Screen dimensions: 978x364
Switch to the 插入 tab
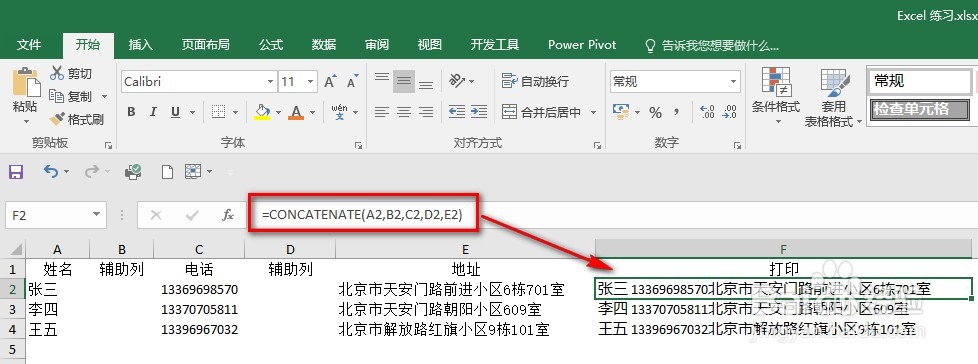(x=140, y=45)
